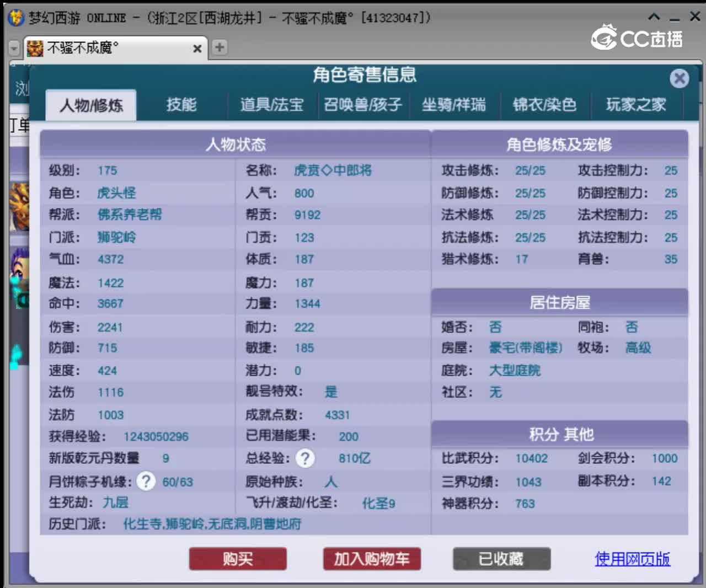The height and width of the screenshot is (588, 706).
Task: Open the help icon next to 总经验
Action: [305, 458]
